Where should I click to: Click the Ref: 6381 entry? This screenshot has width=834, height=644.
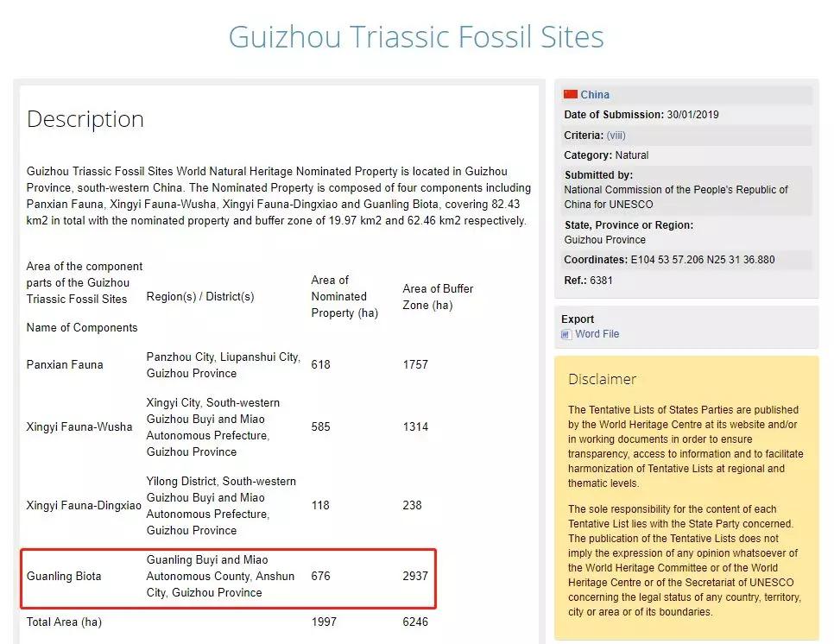click(x=586, y=281)
